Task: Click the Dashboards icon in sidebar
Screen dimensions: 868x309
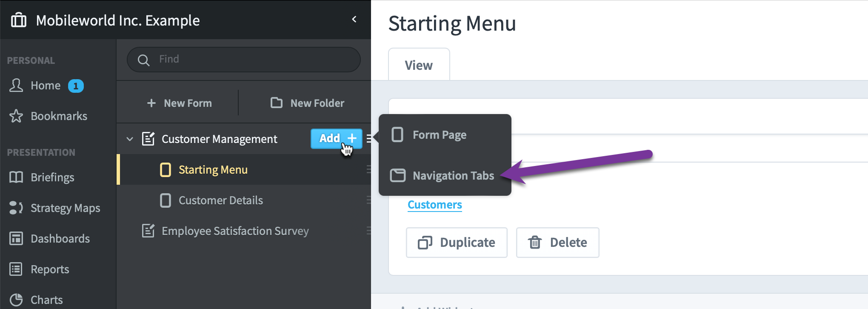Action: (x=16, y=238)
